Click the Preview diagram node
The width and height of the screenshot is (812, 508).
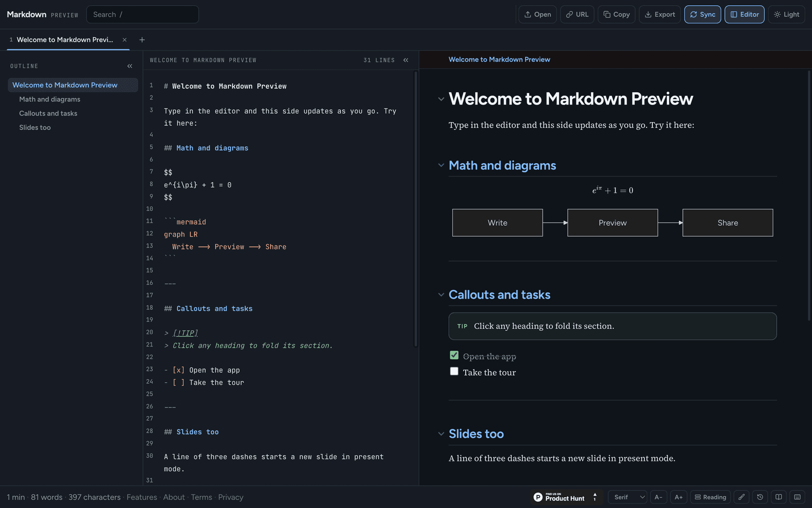tap(612, 222)
